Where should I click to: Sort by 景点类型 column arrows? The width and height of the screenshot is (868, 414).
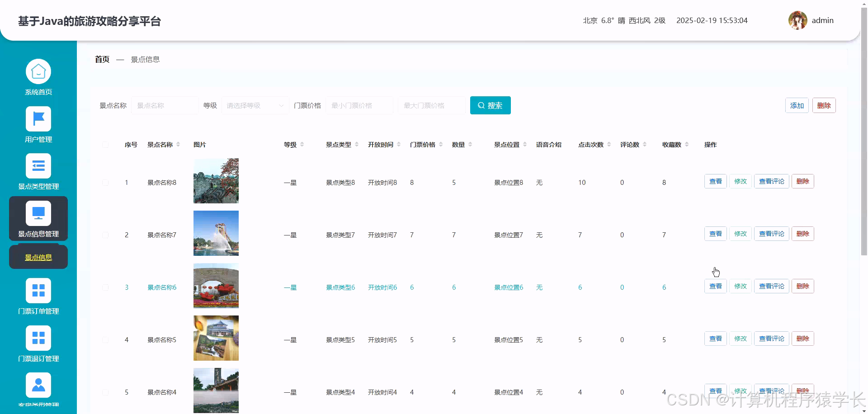click(357, 145)
